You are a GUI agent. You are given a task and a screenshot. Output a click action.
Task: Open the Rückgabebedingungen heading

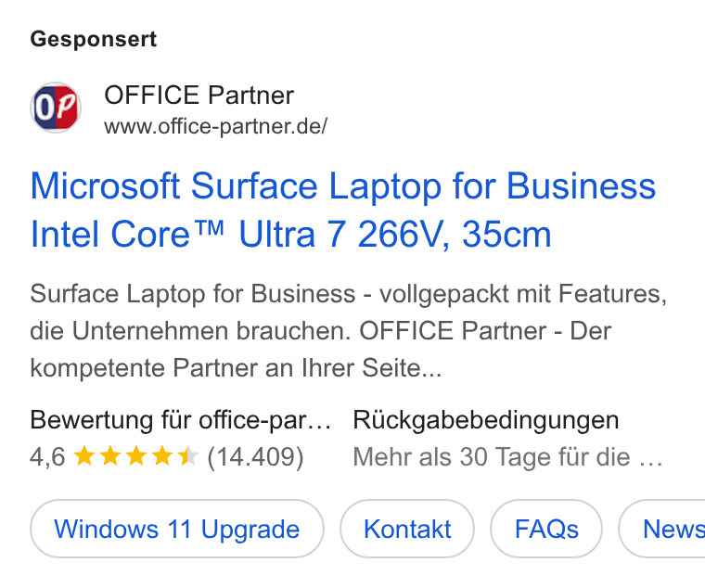click(x=486, y=420)
